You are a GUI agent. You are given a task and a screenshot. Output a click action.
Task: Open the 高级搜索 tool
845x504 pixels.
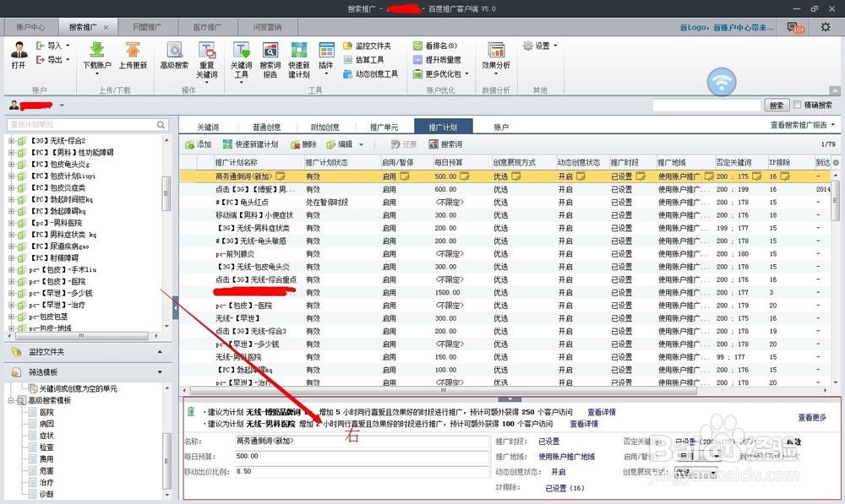[x=174, y=50]
